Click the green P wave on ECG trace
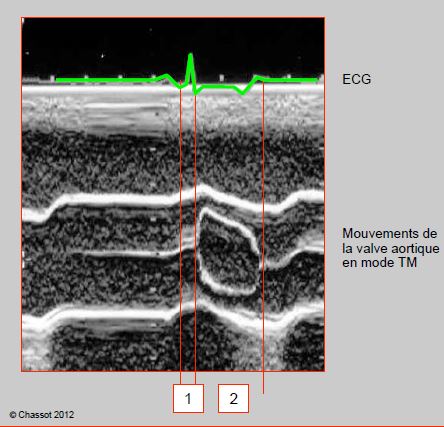The width and height of the screenshot is (444, 427). click(x=166, y=78)
